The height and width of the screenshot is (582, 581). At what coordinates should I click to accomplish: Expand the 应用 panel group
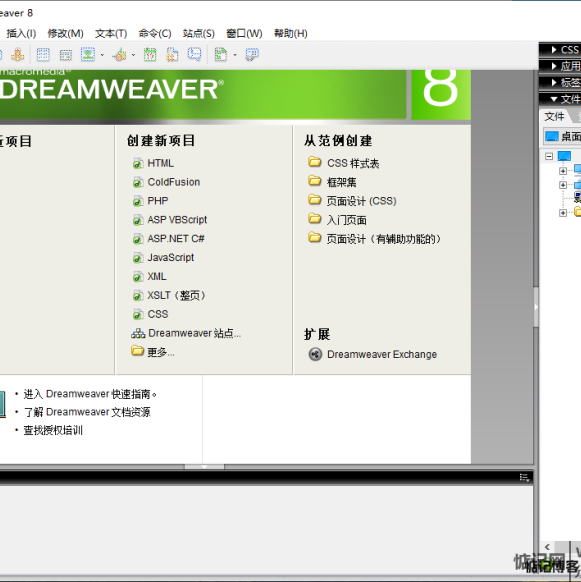pos(560,66)
